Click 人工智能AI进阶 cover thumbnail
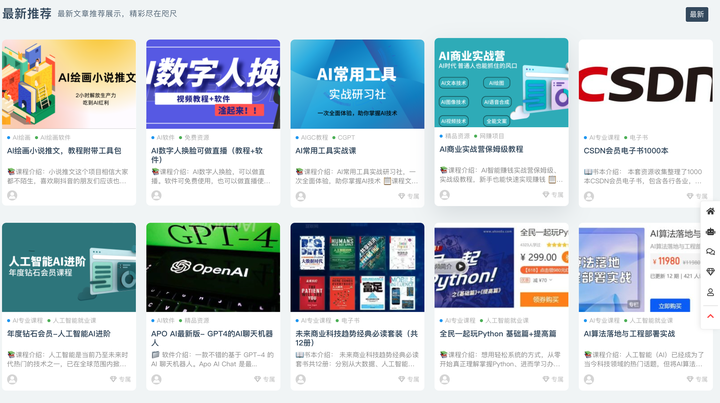The width and height of the screenshot is (720, 403). (69, 268)
